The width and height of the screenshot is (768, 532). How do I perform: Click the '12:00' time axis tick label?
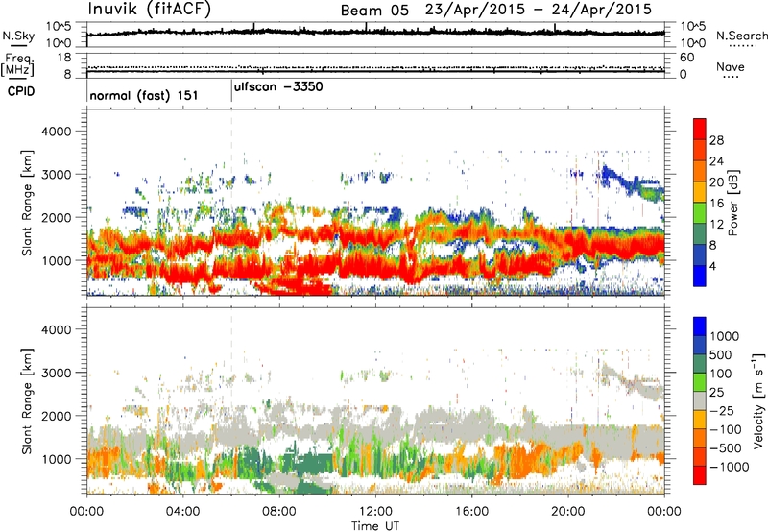pyautogui.click(x=375, y=512)
